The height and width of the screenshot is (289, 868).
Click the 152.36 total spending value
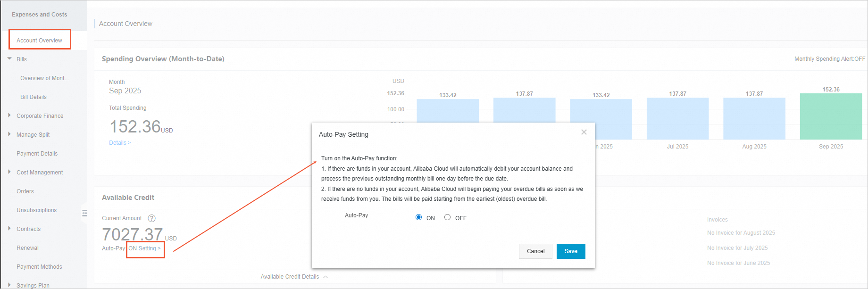[x=135, y=126]
